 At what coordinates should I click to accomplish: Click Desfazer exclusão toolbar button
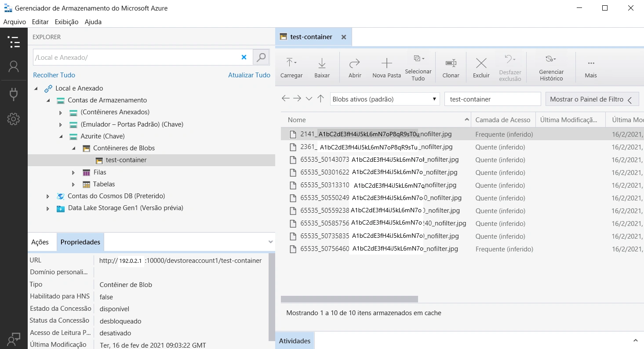(510, 67)
